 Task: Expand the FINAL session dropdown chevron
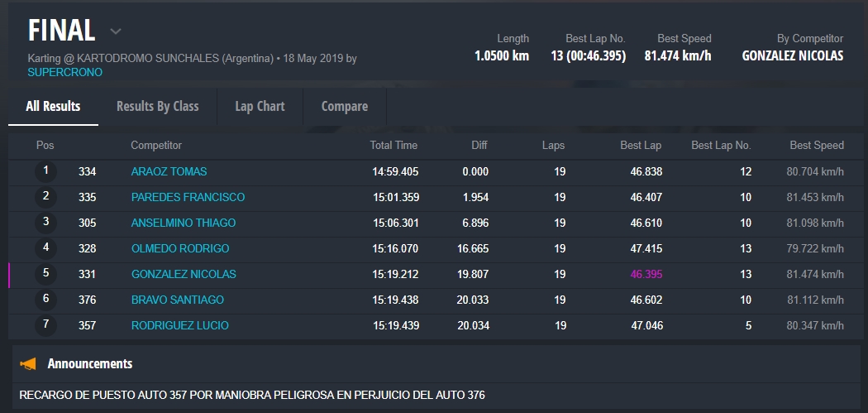point(116,31)
